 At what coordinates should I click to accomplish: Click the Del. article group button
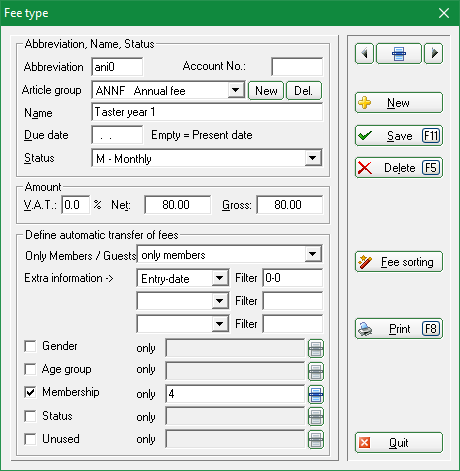click(x=304, y=90)
